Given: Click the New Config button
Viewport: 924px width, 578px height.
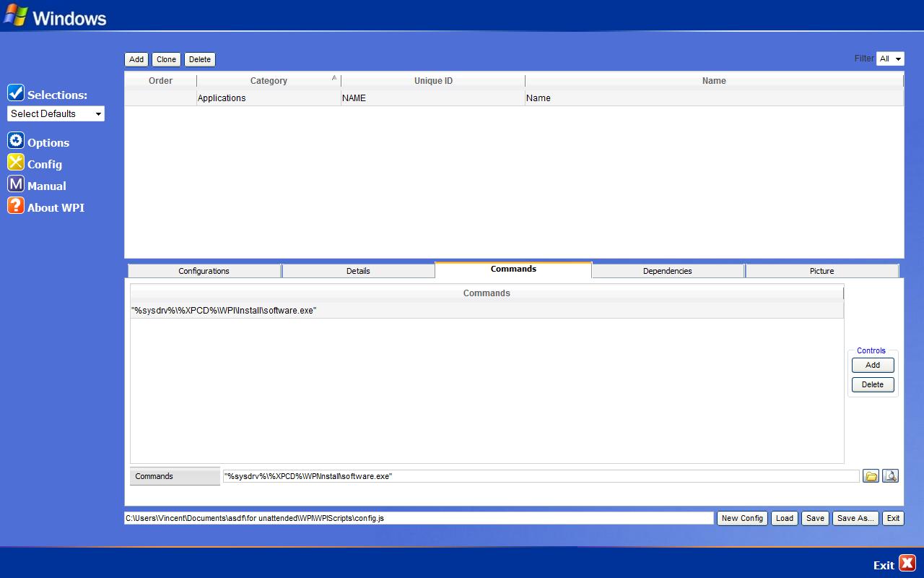Looking at the screenshot, I should [x=742, y=518].
